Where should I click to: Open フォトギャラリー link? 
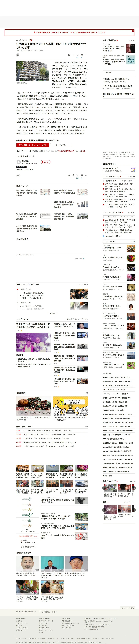click(x=130, y=502)
